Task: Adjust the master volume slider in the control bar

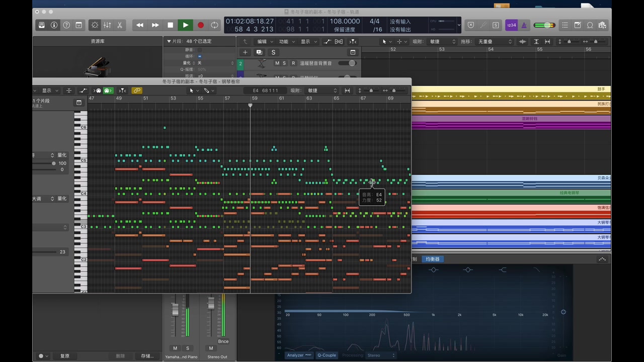Action: click(544, 25)
